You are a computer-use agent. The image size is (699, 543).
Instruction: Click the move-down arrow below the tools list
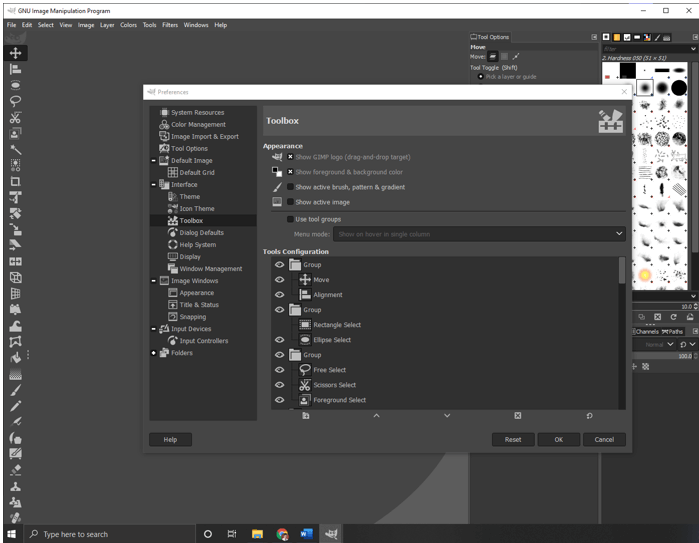(x=447, y=415)
